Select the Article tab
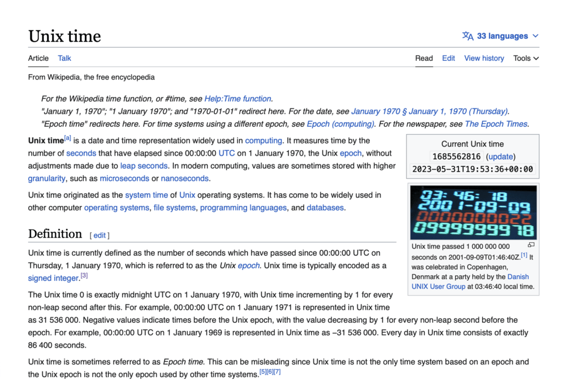The width and height of the screenshot is (567, 392). point(38,58)
